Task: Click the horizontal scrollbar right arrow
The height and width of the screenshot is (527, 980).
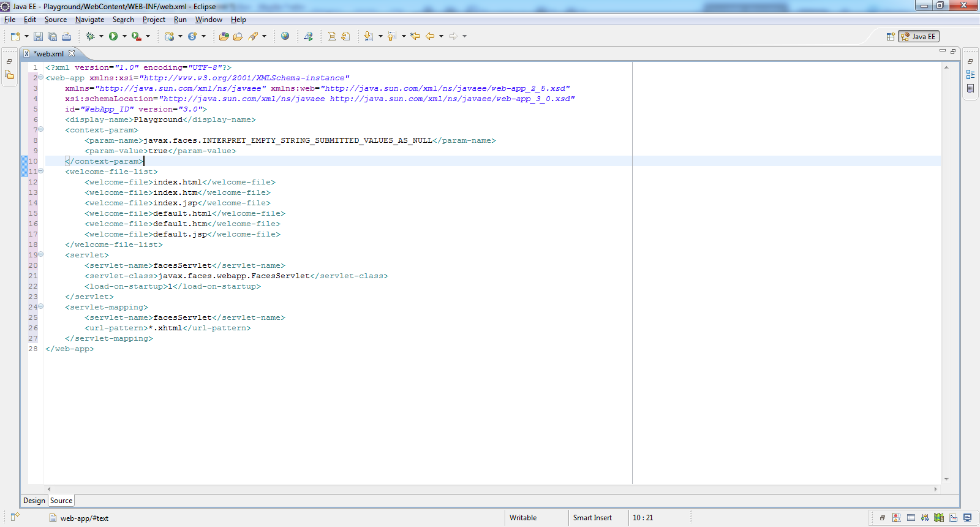Action: [x=935, y=489]
